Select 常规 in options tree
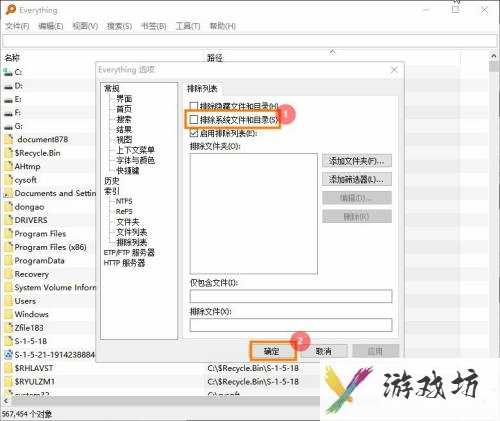 coord(112,88)
